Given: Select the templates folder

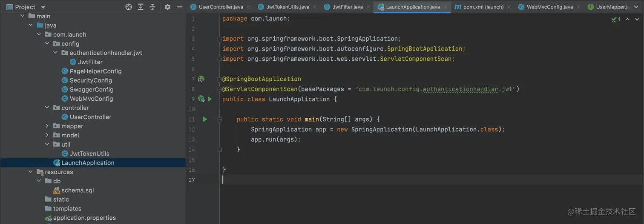Looking at the screenshot, I should click(x=63, y=209).
